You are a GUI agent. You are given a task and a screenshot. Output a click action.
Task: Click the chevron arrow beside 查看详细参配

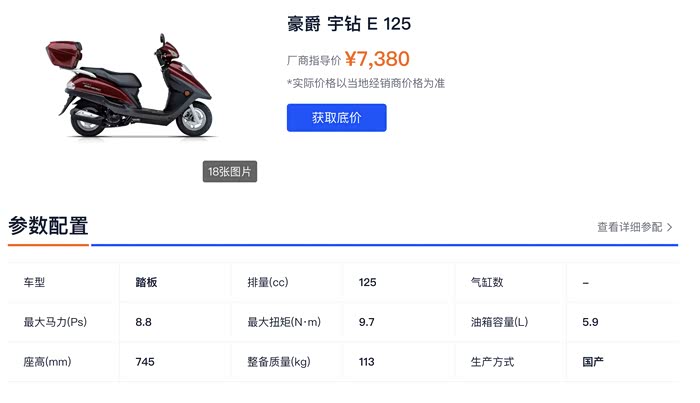tap(670, 227)
